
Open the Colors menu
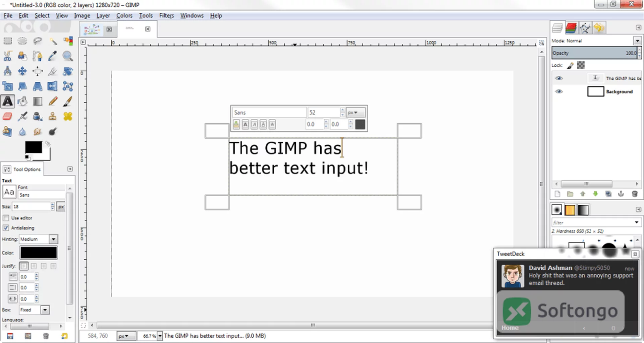click(x=124, y=15)
